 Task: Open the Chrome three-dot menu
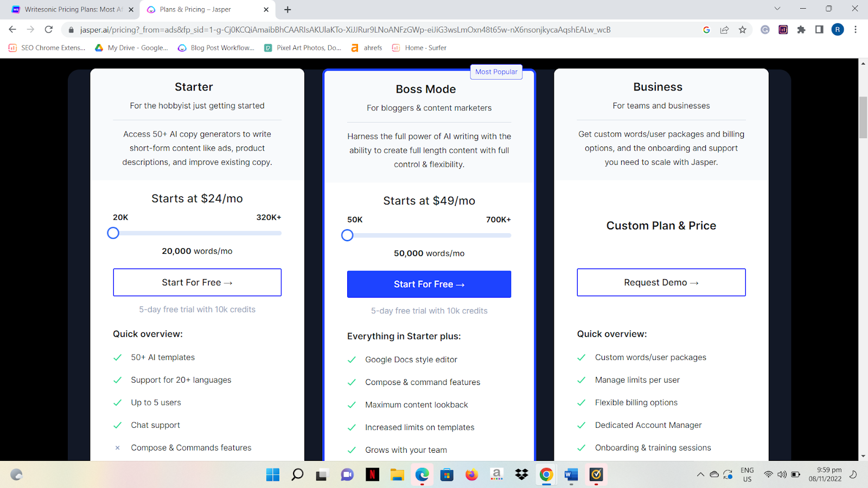click(856, 30)
